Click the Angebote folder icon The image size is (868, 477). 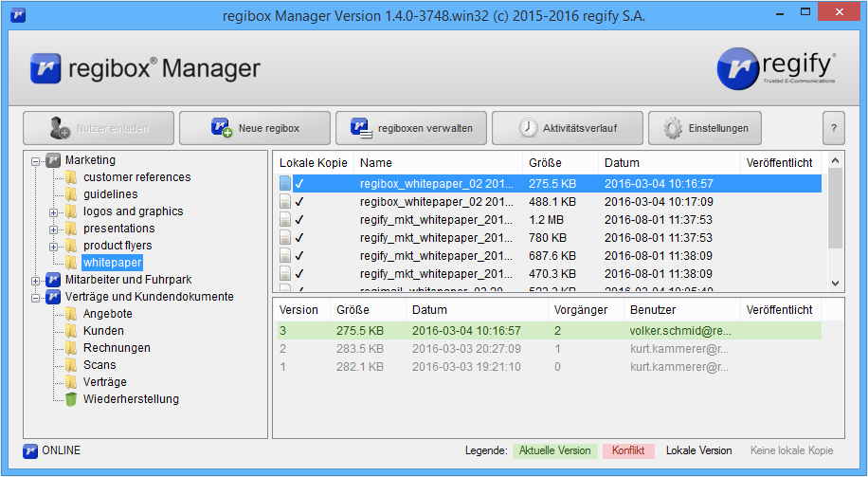click(x=71, y=314)
